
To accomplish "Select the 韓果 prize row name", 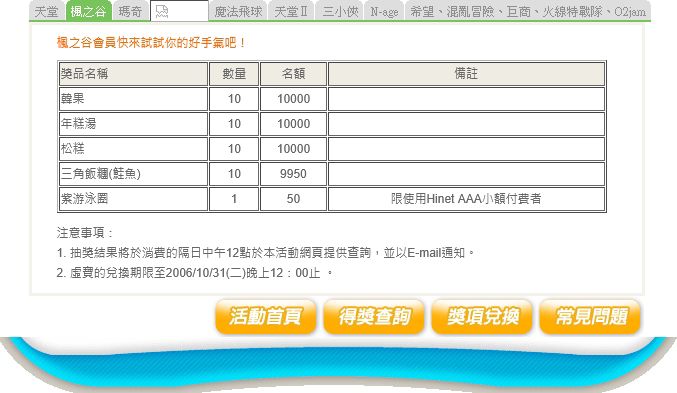I will click(x=133, y=99).
